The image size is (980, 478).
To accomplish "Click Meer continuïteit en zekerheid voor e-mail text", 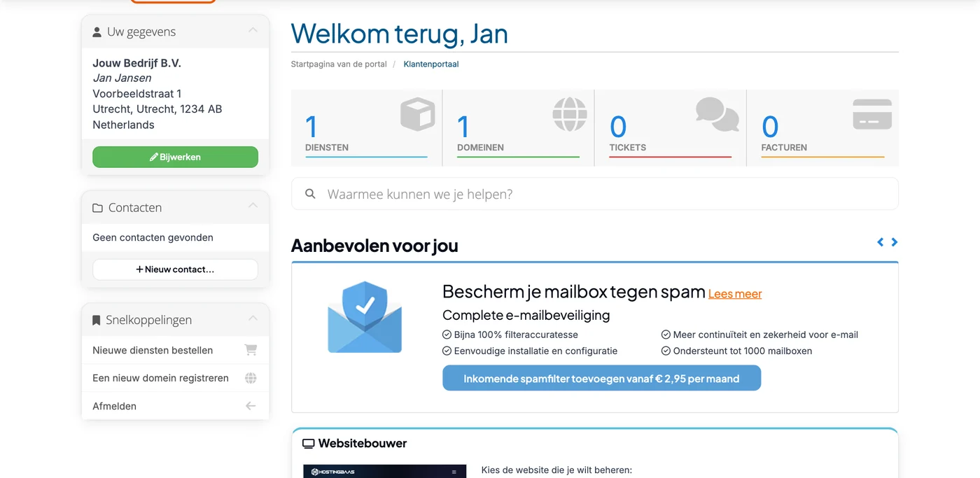I will coord(766,335).
